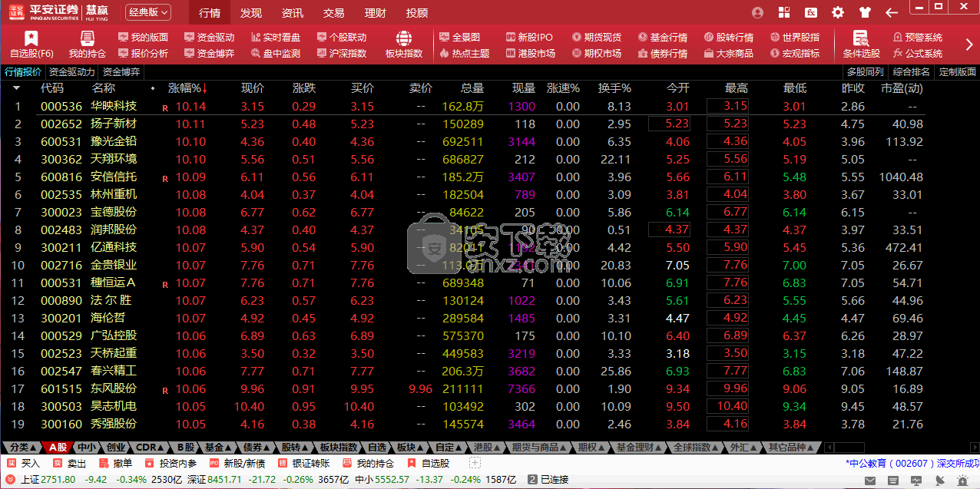Open 热点主题 flame icon item
The image size is (980, 489).
click(464, 54)
